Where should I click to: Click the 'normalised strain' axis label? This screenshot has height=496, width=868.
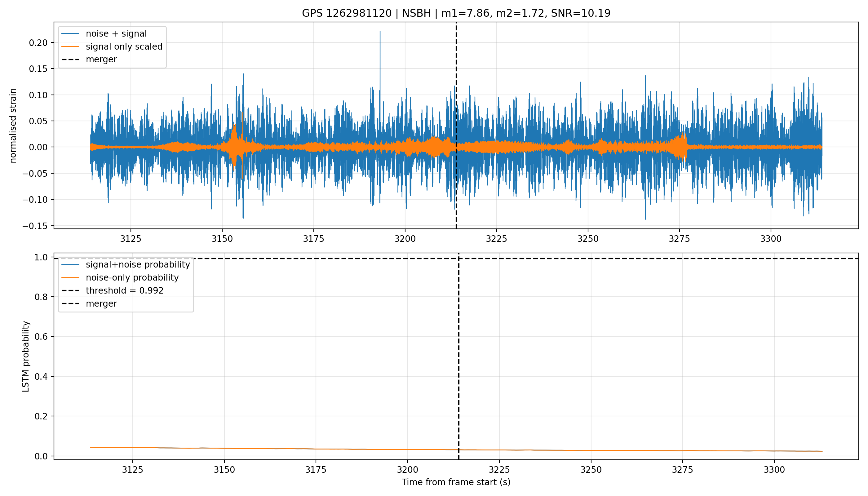13,126
